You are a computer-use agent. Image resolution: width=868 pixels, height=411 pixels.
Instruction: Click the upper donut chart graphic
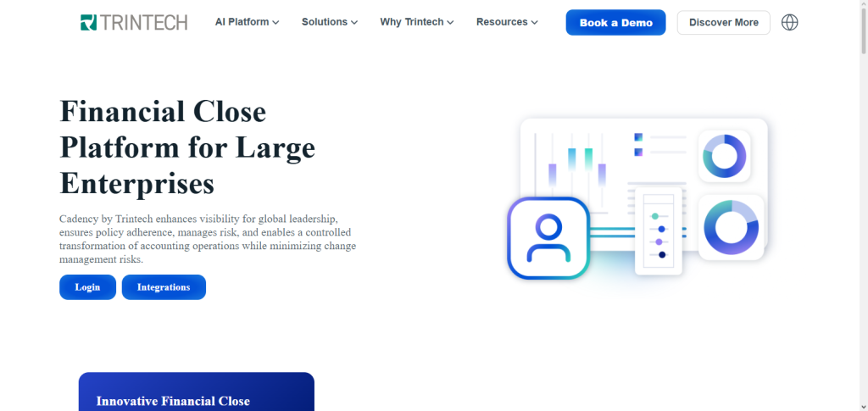pos(724,156)
